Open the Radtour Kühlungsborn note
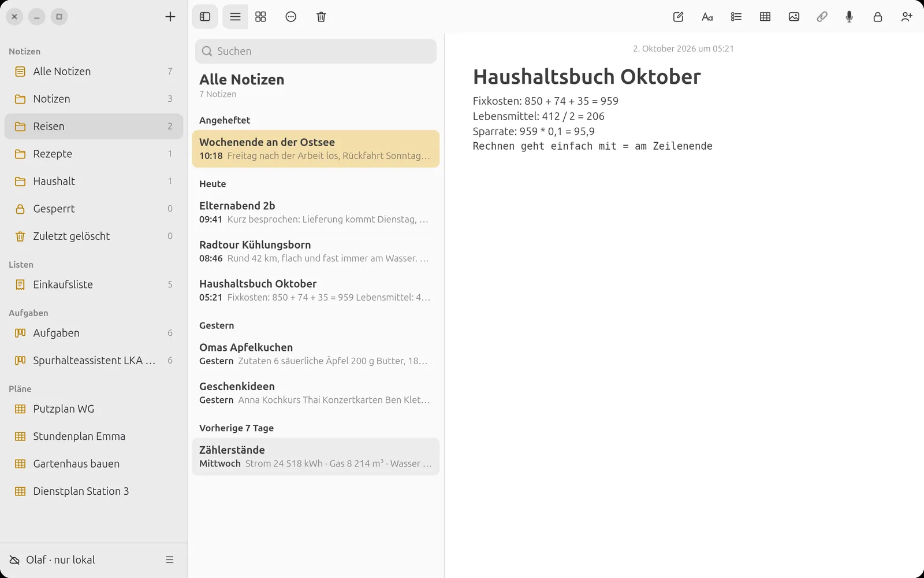The width and height of the screenshot is (924, 578). [315, 251]
